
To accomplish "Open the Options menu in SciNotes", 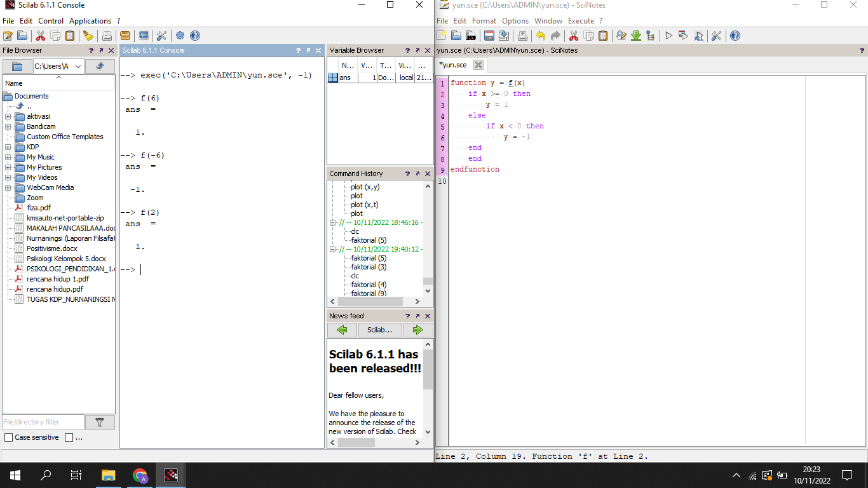I will click(x=515, y=21).
